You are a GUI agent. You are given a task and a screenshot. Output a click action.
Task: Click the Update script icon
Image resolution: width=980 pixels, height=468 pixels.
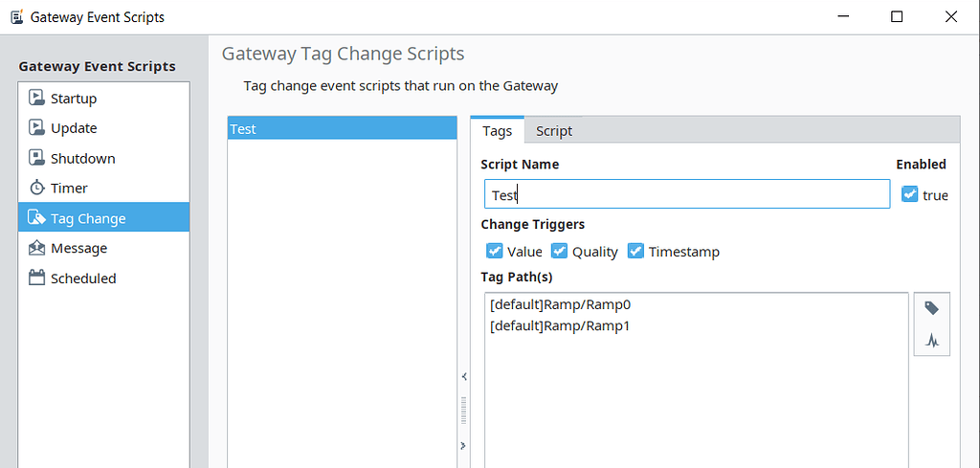coord(36,127)
